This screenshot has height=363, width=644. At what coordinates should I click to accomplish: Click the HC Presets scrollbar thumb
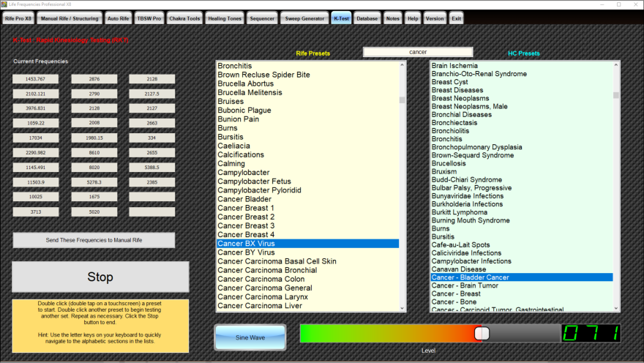pyautogui.click(x=615, y=95)
